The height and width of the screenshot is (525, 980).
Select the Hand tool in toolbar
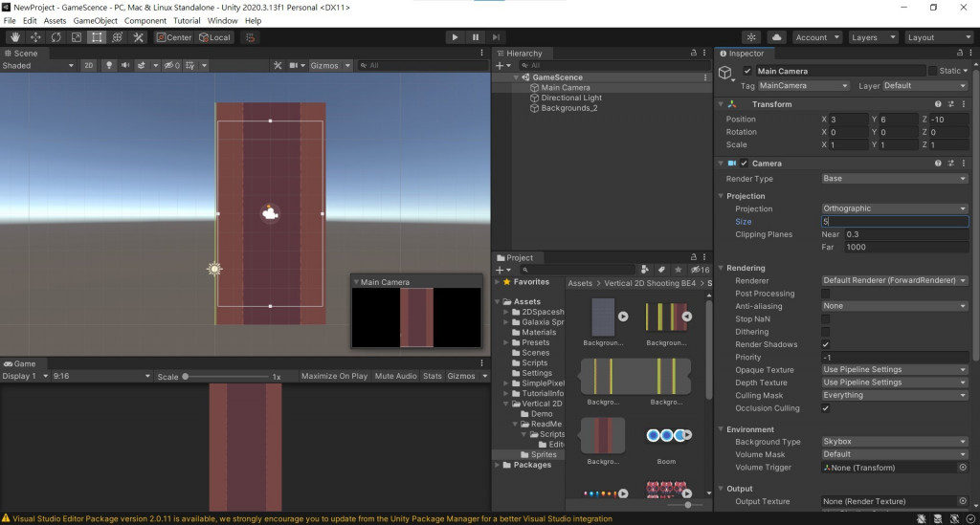pyautogui.click(x=14, y=37)
